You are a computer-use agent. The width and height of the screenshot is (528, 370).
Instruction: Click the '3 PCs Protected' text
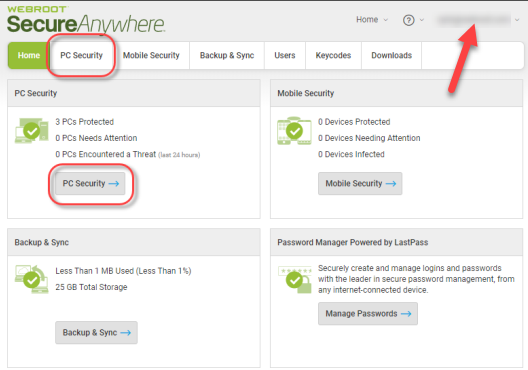(x=85, y=122)
